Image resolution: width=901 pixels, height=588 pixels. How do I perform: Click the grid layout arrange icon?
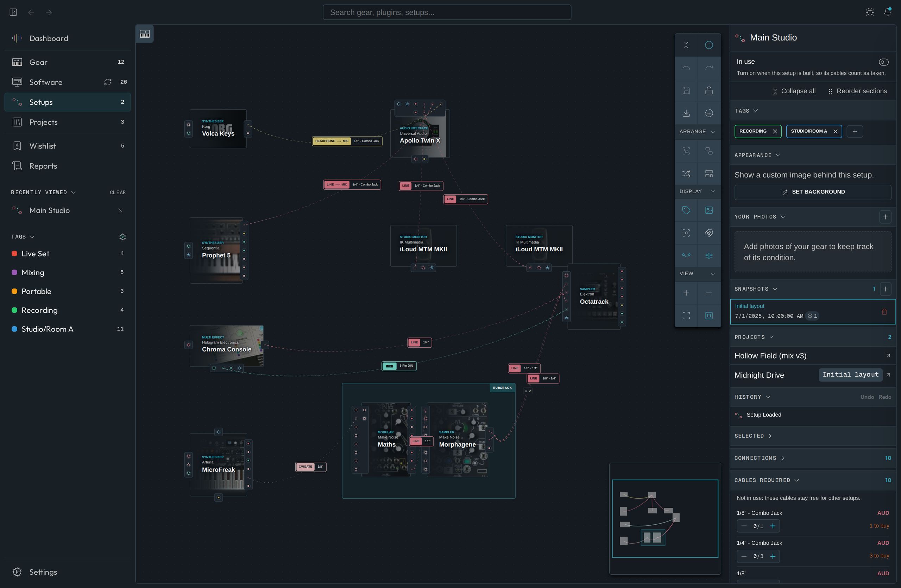point(709,174)
